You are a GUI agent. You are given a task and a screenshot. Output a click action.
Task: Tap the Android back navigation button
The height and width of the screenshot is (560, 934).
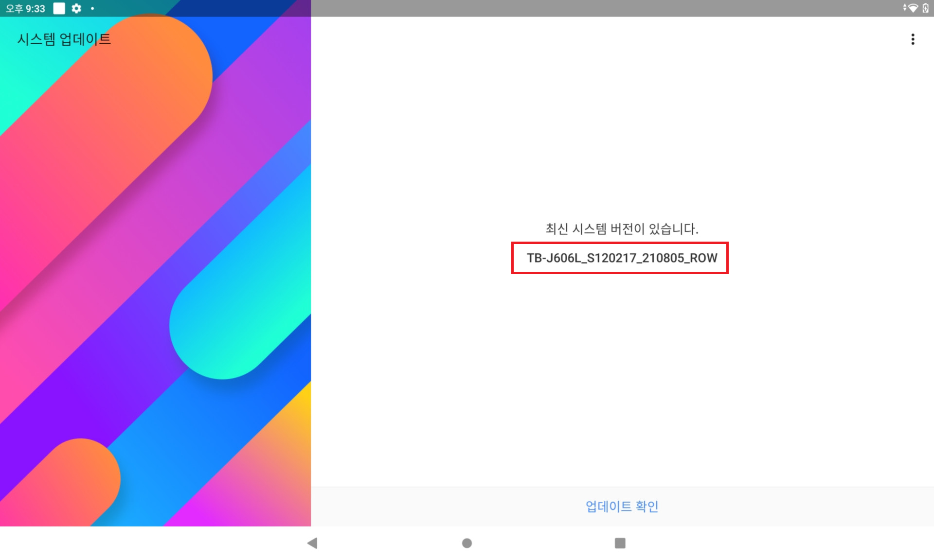[312, 543]
